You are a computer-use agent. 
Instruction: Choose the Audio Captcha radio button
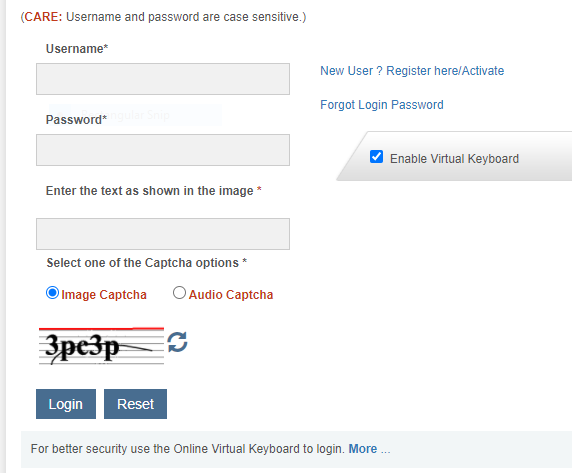[179, 292]
